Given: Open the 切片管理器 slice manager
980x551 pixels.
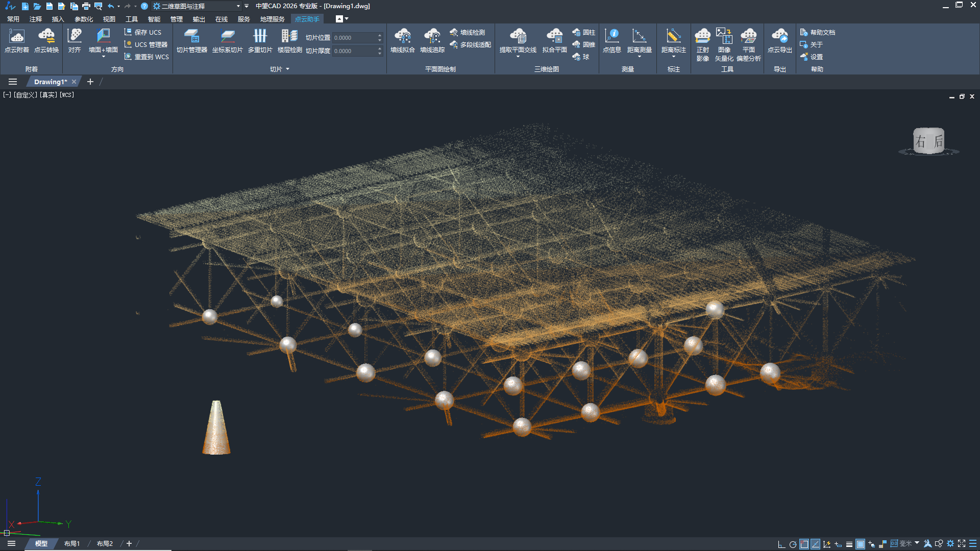Looking at the screenshot, I should (192, 40).
